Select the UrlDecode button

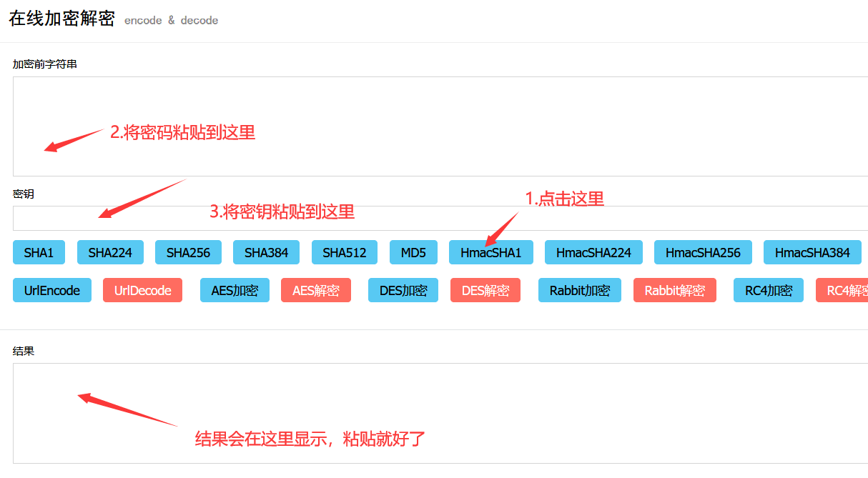[x=142, y=290]
